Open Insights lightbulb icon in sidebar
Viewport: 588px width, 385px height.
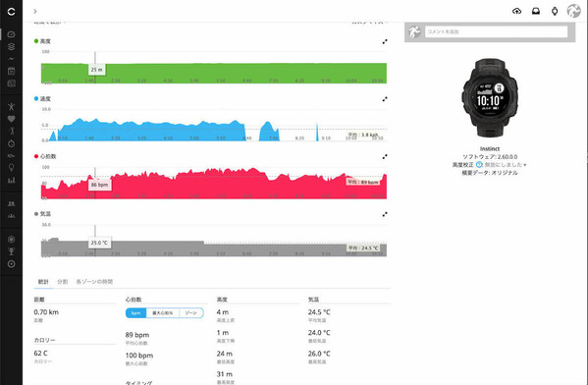[11, 168]
